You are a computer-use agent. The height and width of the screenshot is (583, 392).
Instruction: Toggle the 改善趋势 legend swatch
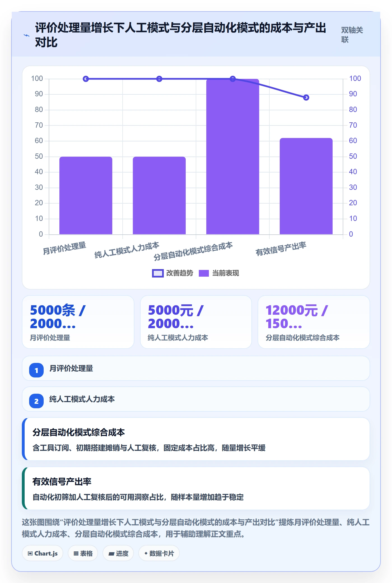(x=158, y=273)
